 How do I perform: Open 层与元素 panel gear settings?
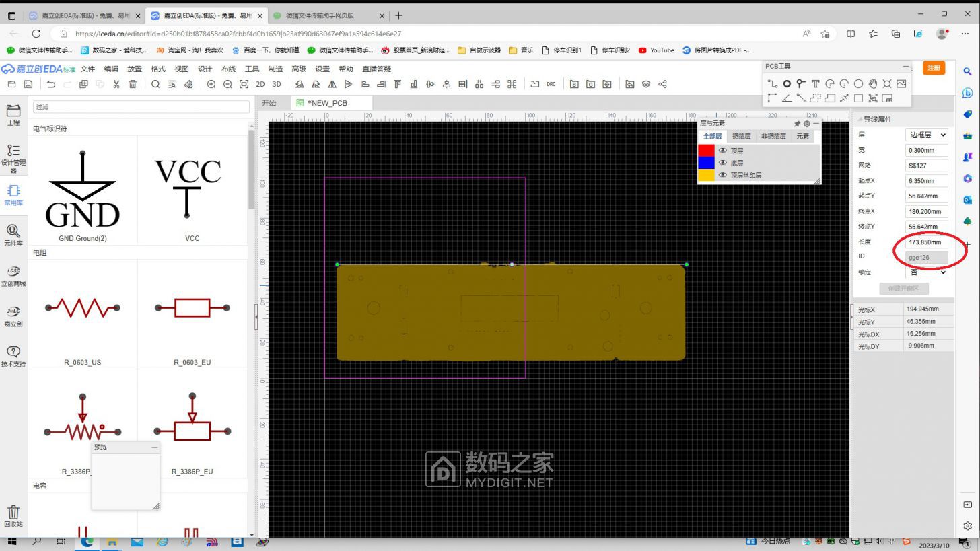806,124
